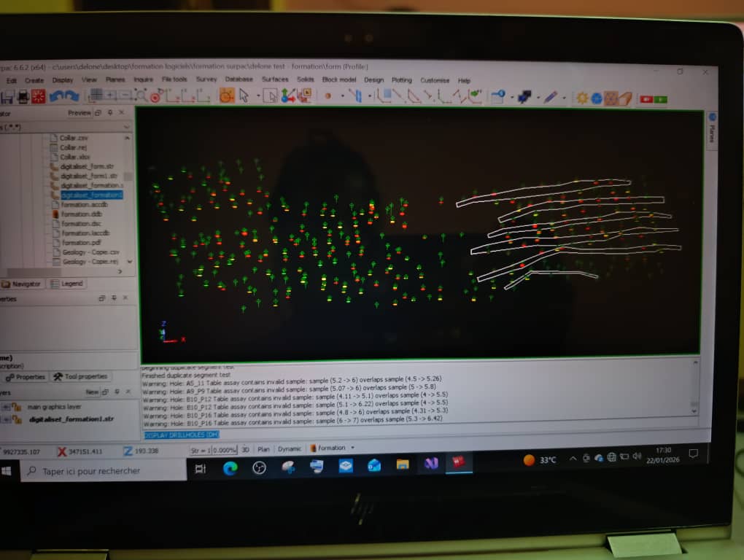The image size is (744, 560).
Task: Activate the zoom magnifier tool
Action: (139, 96)
